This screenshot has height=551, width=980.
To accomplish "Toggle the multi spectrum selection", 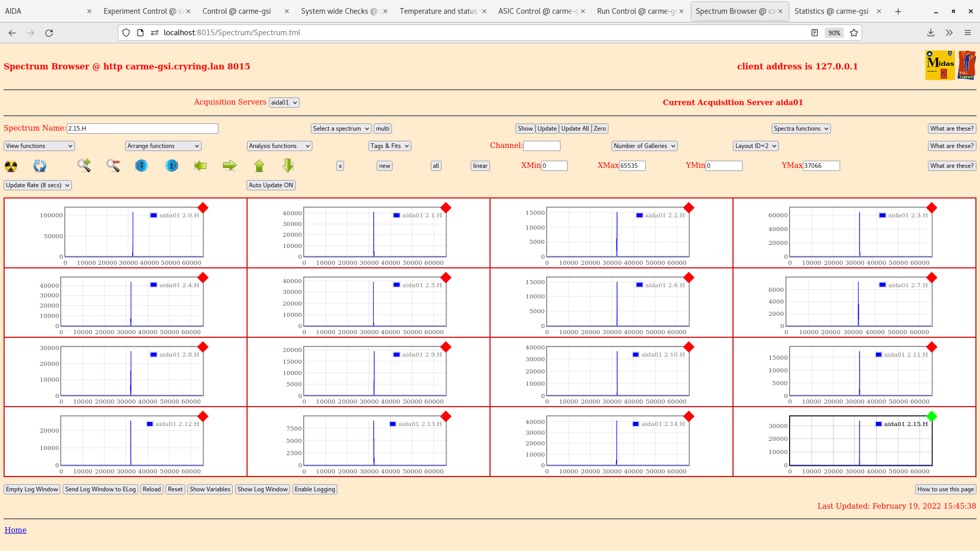I will [382, 128].
